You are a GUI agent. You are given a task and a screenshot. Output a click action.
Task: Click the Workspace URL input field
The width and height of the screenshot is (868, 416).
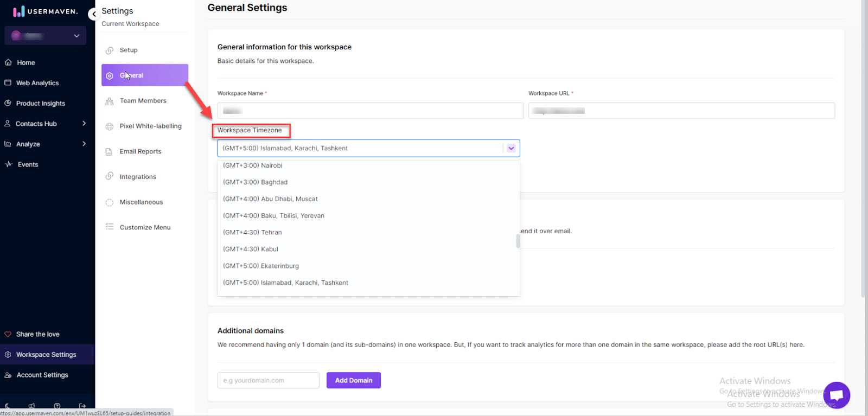681,111
